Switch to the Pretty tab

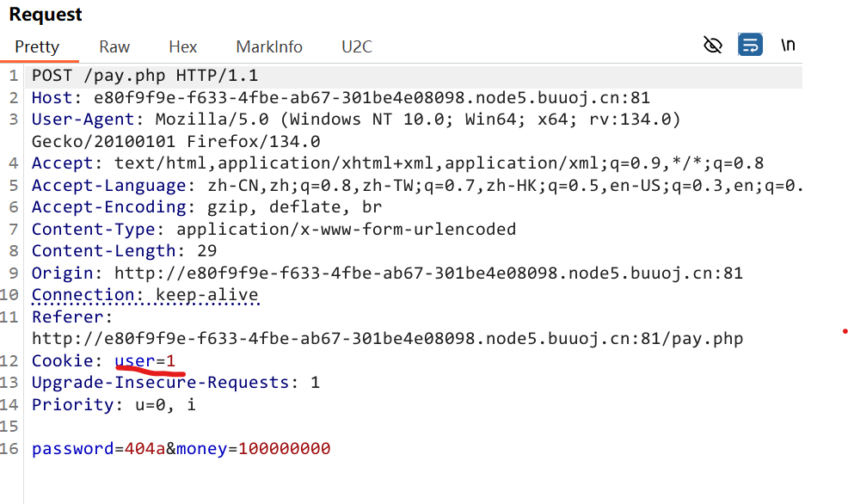[x=37, y=47]
